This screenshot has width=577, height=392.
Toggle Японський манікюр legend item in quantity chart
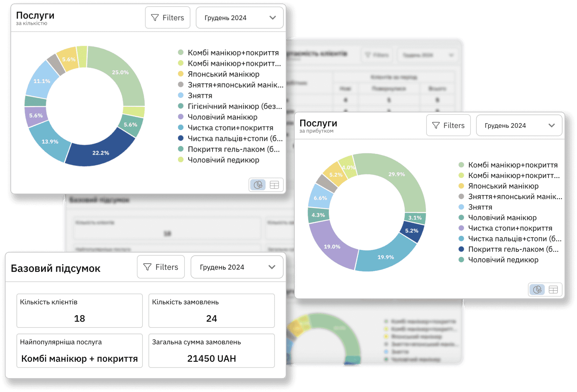pos(223,74)
